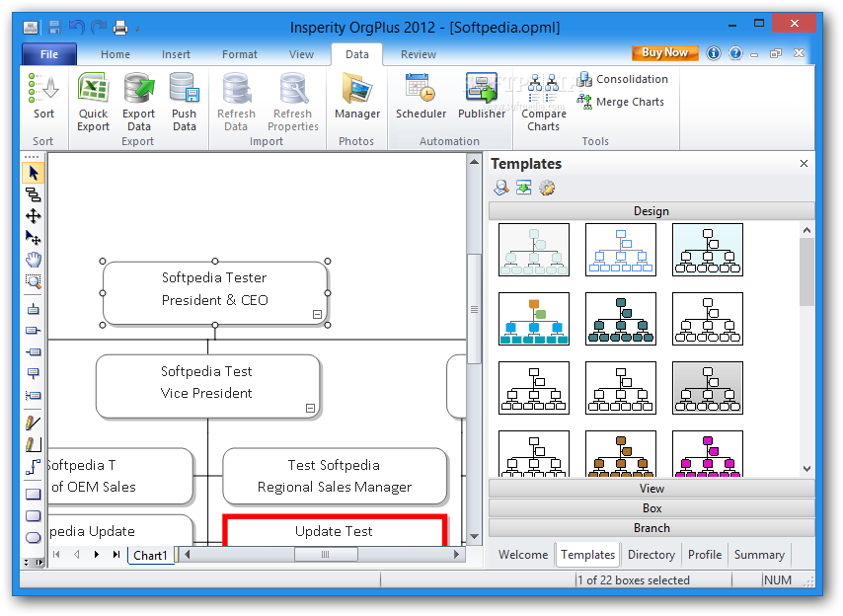
Task: Select the zoom magnifier tool
Action: (34, 281)
